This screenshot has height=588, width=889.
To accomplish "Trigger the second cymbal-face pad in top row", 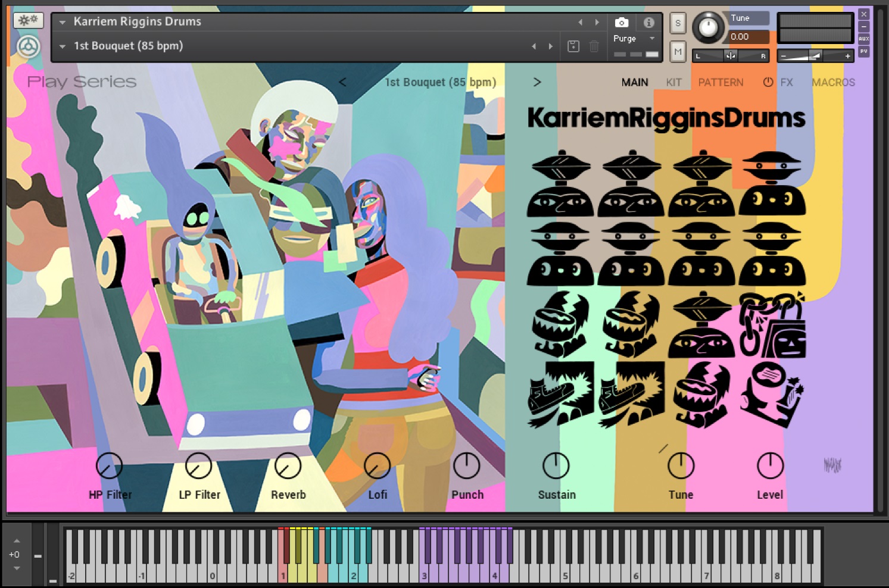I will point(631,183).
